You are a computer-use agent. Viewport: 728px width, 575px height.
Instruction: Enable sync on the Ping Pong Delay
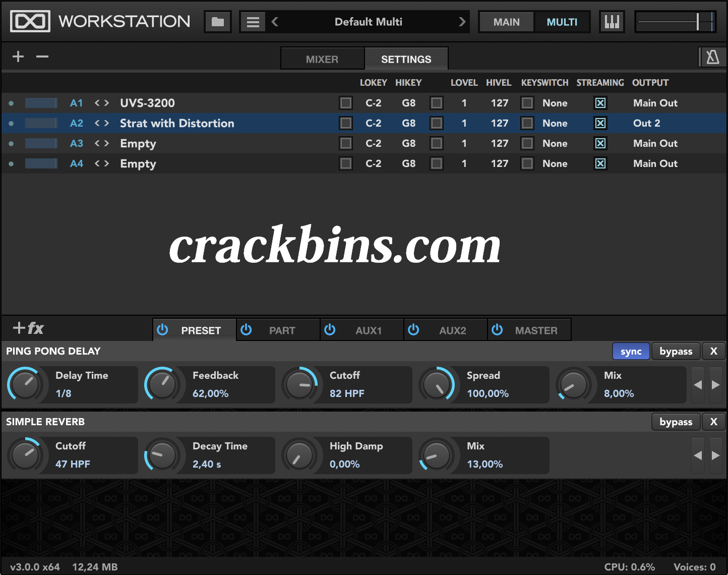click(631, 351)
